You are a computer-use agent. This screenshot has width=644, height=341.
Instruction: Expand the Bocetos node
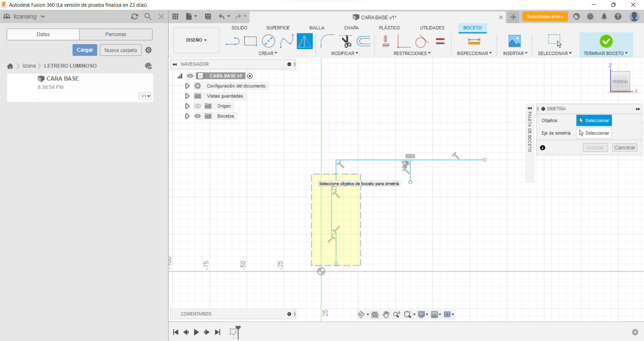click(187, 116)
